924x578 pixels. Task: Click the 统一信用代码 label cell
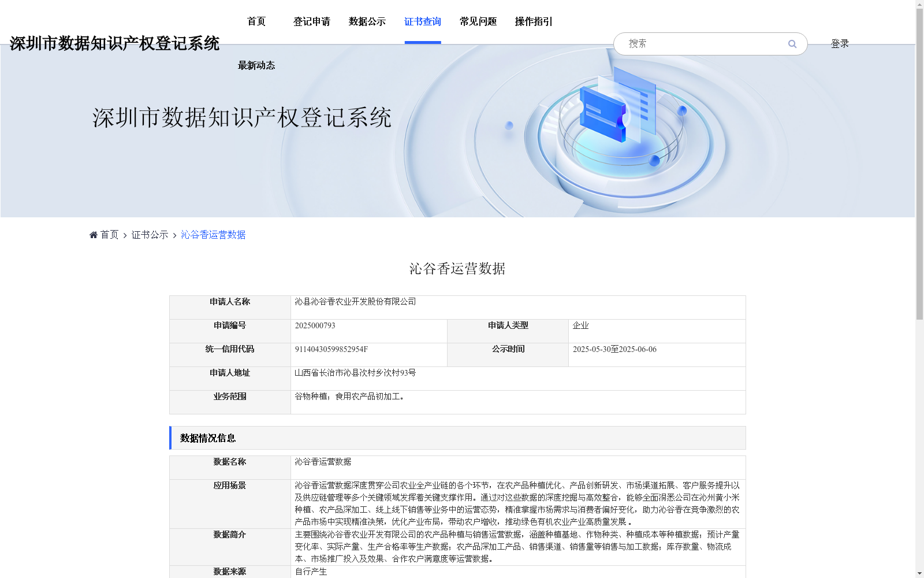point(230,355)
